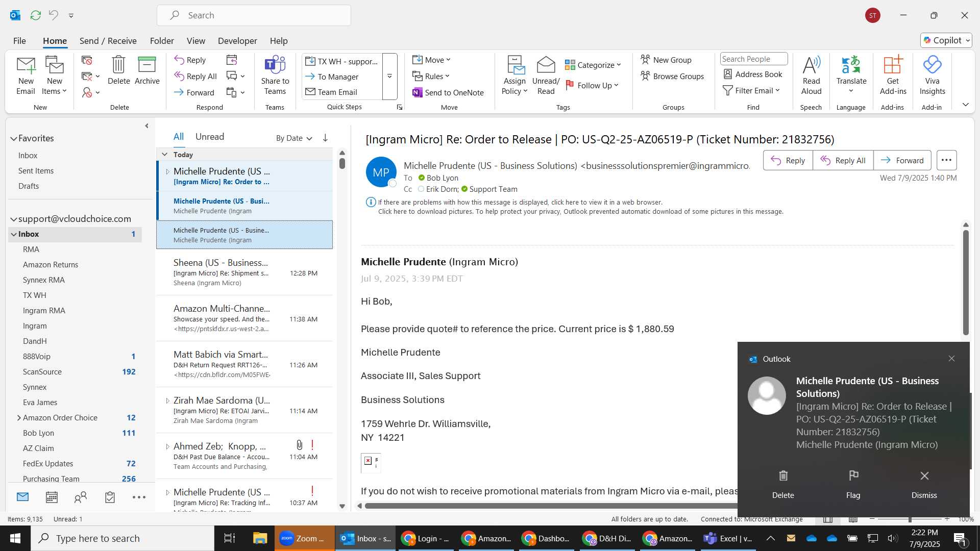The height and width of the screenshot is (551, 980).
Task: Collapse the Today group header
Action: click(x=164, y=154)
